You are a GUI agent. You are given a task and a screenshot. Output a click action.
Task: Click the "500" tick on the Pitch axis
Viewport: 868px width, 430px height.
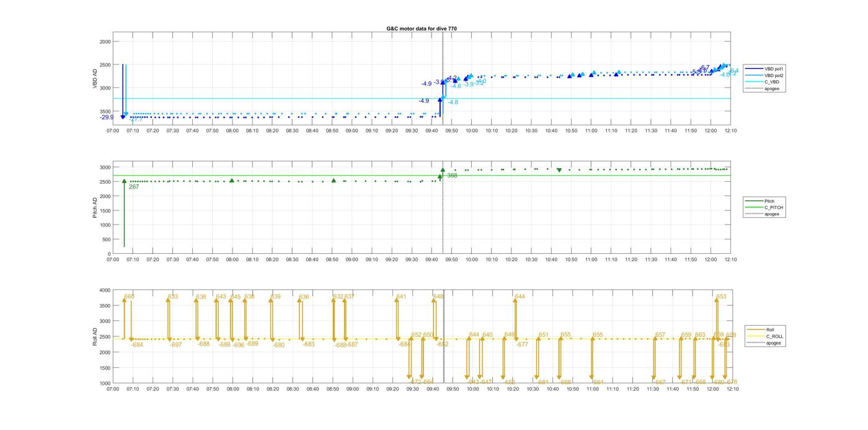click(x=105, y=240)
